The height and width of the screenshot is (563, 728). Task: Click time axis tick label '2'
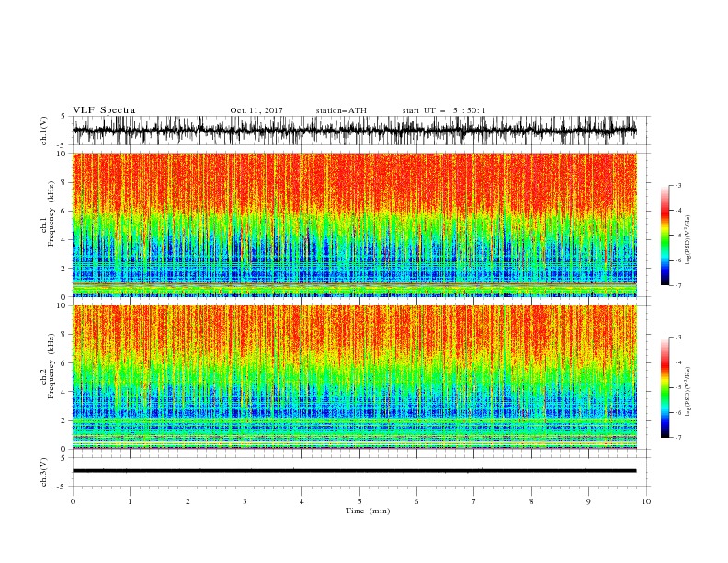coord(188,501)
